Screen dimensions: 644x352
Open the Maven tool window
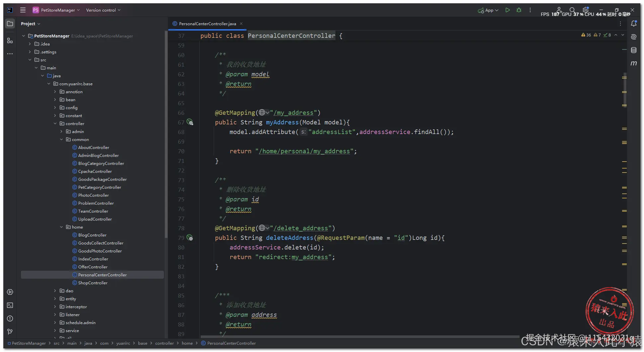pos(634,63)
